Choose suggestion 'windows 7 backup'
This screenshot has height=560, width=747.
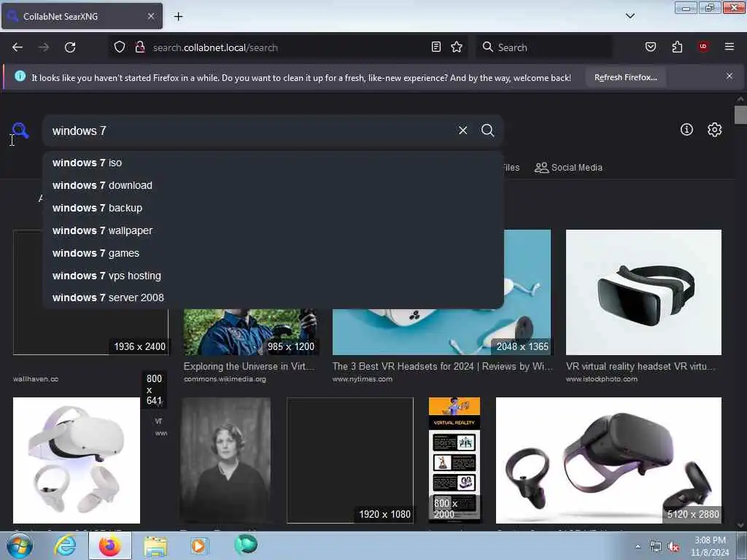click(273, 208)
